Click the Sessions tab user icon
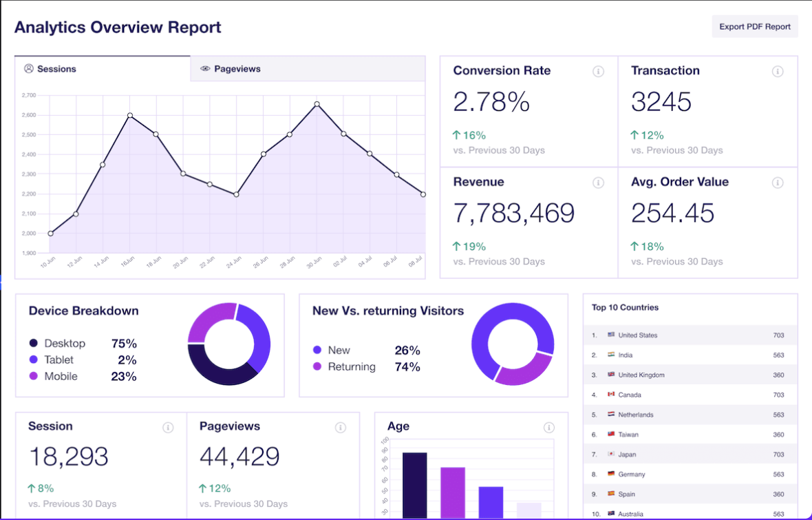 (29, 68)
